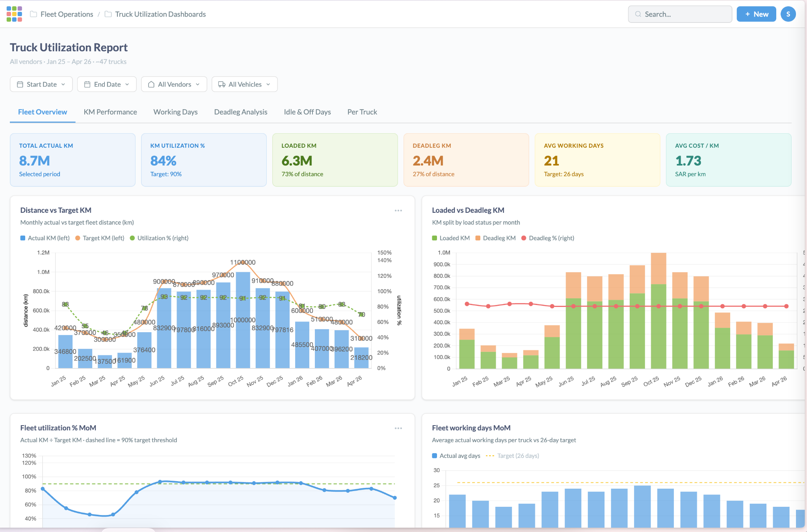
Task: Click the house icon on All Vendors
Action: click(x=151, y=84)
